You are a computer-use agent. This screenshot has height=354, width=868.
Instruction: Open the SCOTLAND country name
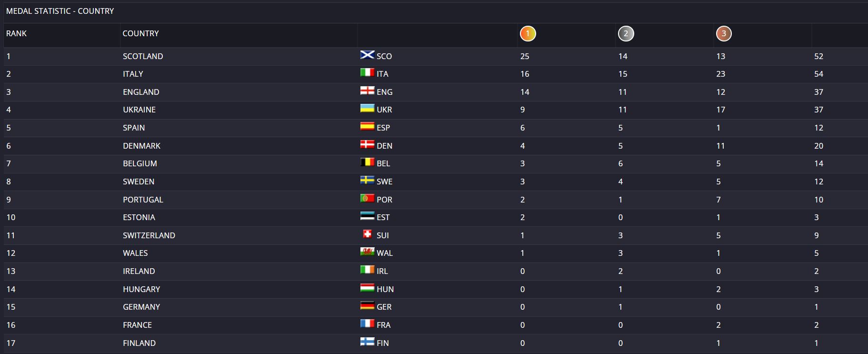coord(143,56)
